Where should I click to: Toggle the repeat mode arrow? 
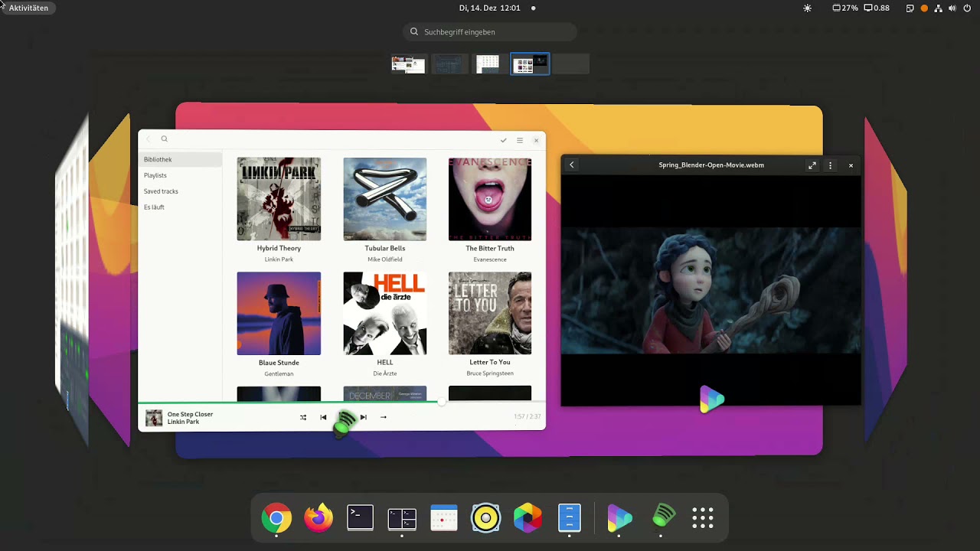coord(383,417)
